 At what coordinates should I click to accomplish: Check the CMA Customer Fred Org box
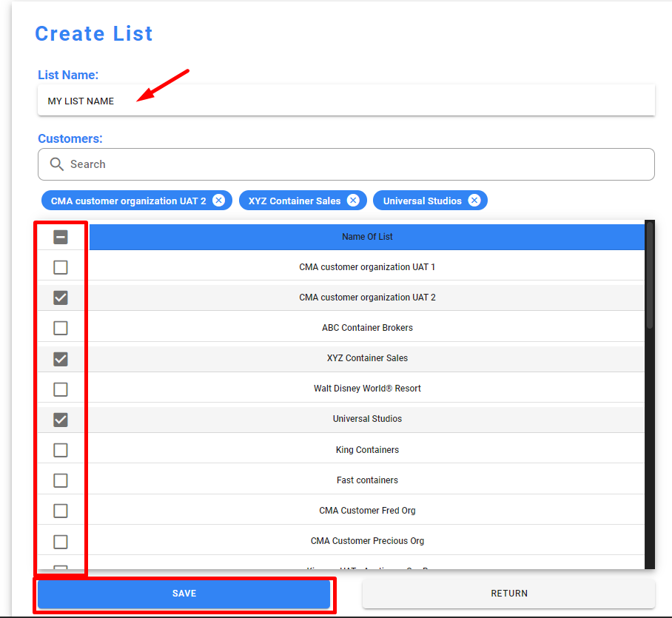pyautogui.click(x=61, y=511)
